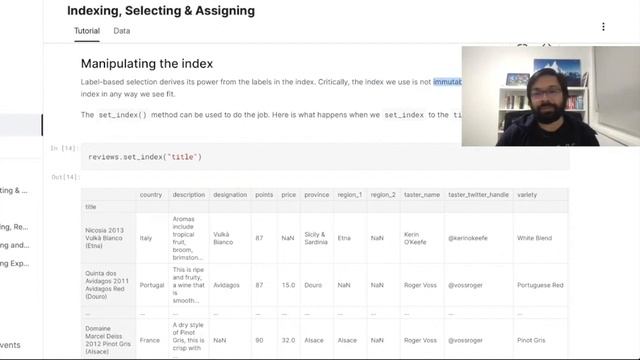Click the Portugal country cell
The height and width of the screenshot is (360, 640).
151,285
